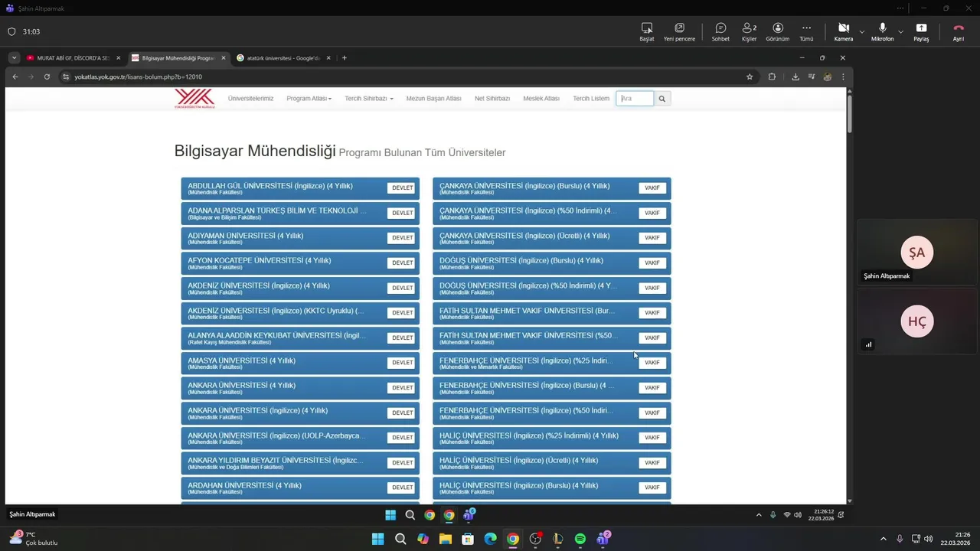980x551 pixels.
Task: Open AMASYA ÜNİVERSİTESİ (4 Yıllık) program
Action: point(300,363)
